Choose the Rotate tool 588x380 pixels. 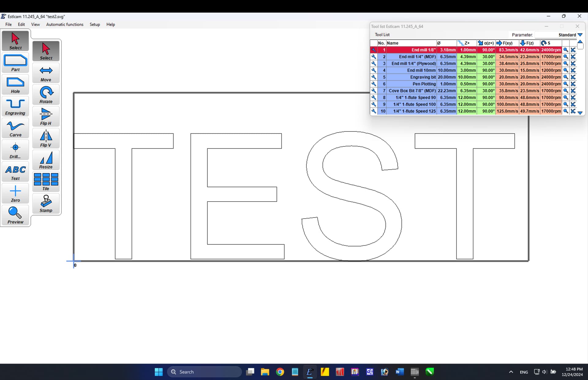(x=46, y=95)
